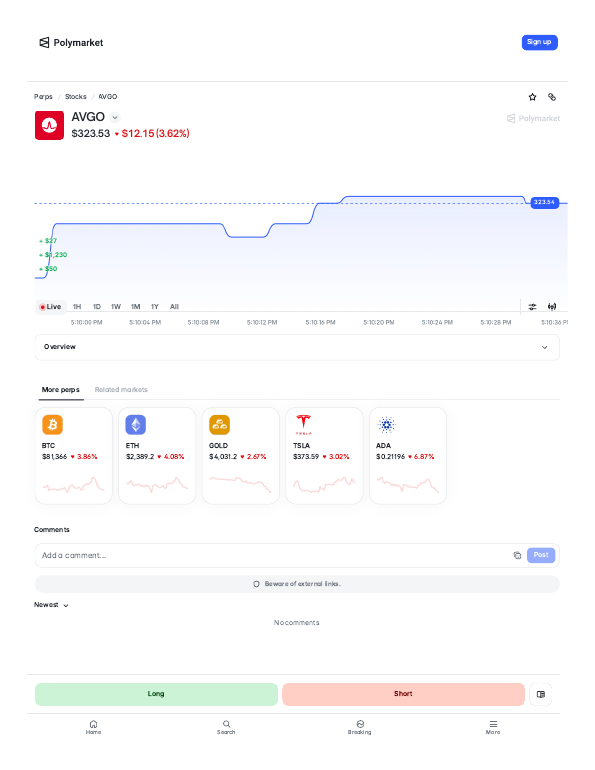This screenshot has height=770, width=595.
Task: Click the gold bars icon on GOLD card
Action: pyautogui.click(x=219, y=425)
